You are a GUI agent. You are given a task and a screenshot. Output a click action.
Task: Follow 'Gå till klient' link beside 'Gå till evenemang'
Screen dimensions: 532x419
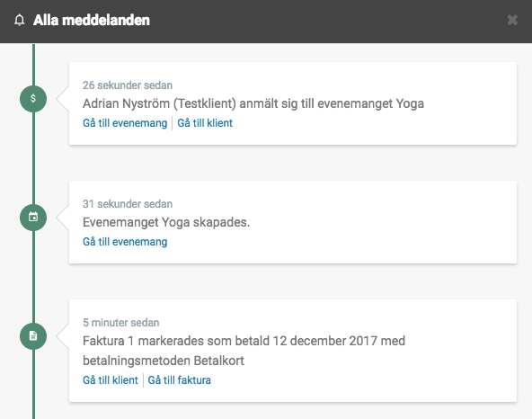205,123
